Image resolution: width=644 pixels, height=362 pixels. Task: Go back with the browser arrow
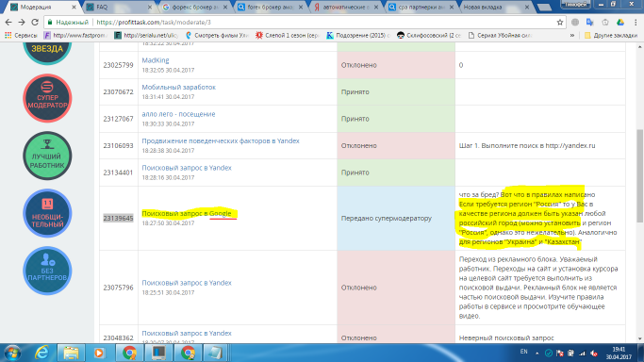(8, 23)
